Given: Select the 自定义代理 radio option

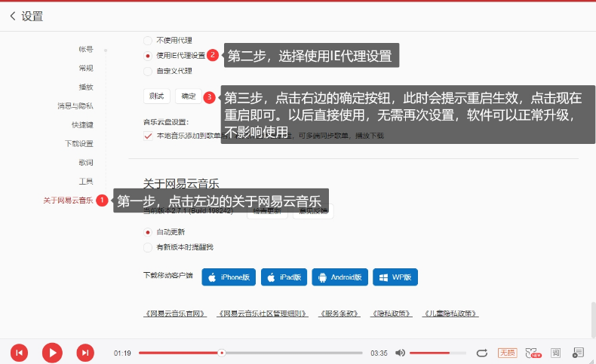Looking at the screenshot, I should point(147,71).
